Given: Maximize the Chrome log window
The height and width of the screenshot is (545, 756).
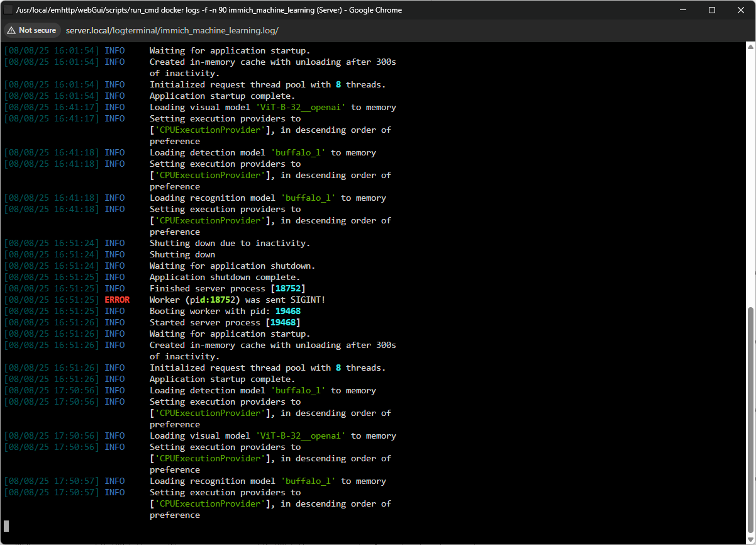Looking at the screenshot, I should click(x=711, y=10).
